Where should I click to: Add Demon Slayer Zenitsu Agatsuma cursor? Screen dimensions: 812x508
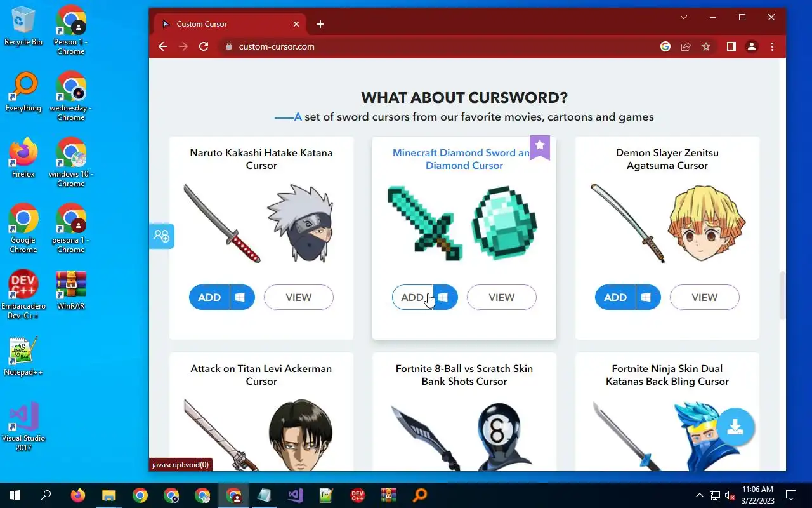point(615,297)
